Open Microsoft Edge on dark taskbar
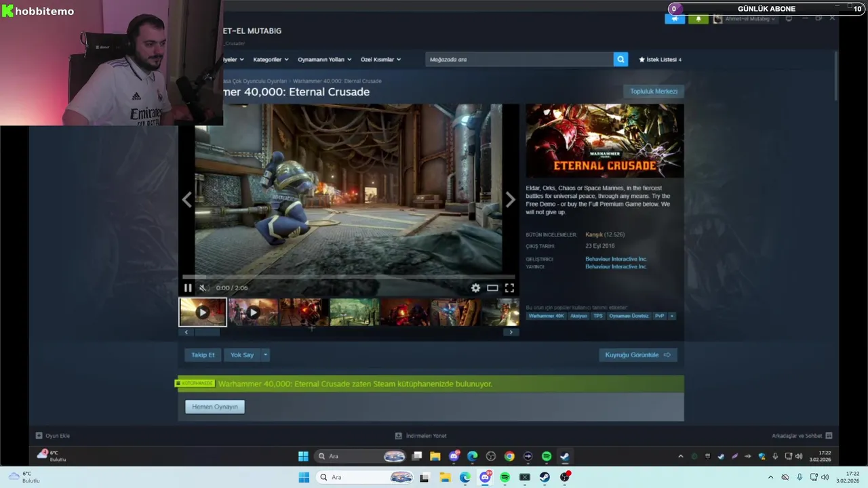 coord(473,457)
